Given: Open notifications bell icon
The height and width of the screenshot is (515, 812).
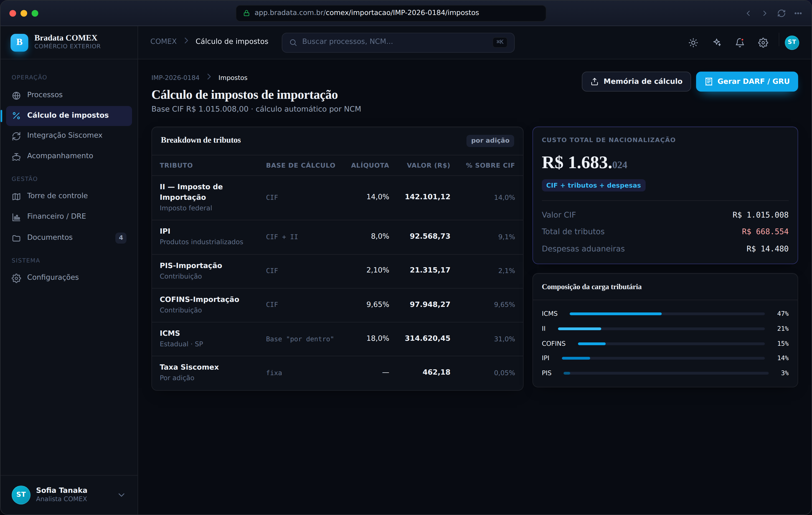Looking at the screenshot, I should pyautogui.click(x=740, y=42).
